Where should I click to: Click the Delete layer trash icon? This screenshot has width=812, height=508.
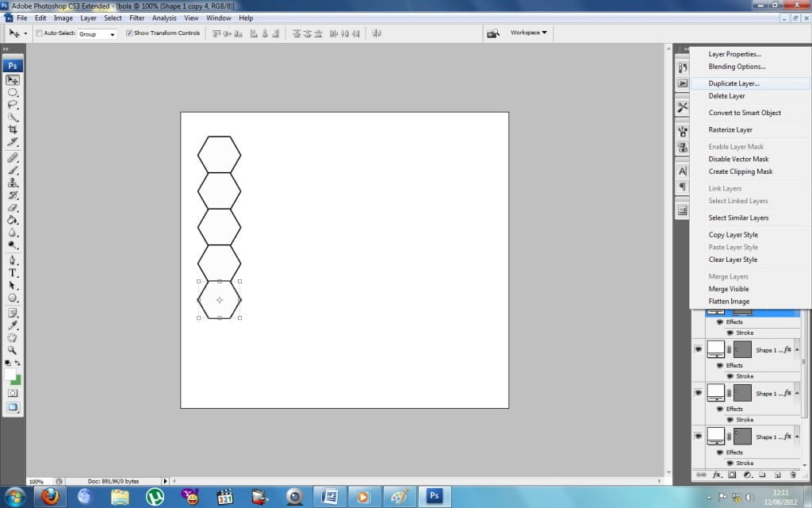(792, 475)
